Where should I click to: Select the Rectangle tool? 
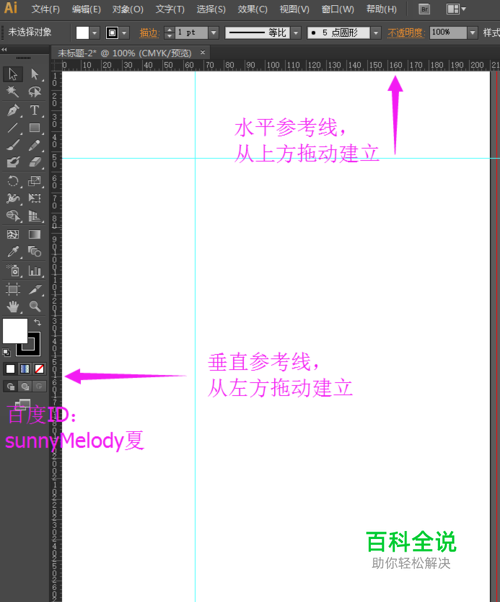(x=35, y=127)
